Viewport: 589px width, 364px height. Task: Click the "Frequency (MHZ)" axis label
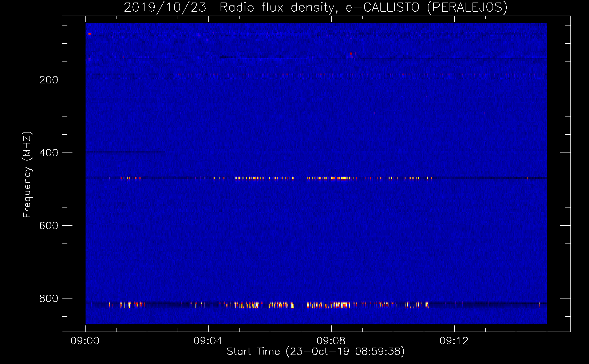27,174
